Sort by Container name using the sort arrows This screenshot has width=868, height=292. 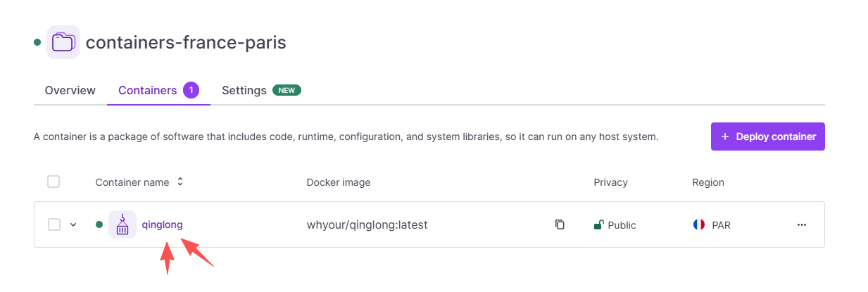coord(180,182)
